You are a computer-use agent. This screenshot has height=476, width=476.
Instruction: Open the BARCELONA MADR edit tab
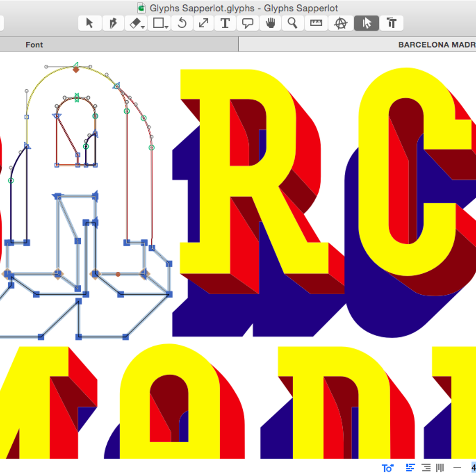(436, 45)
